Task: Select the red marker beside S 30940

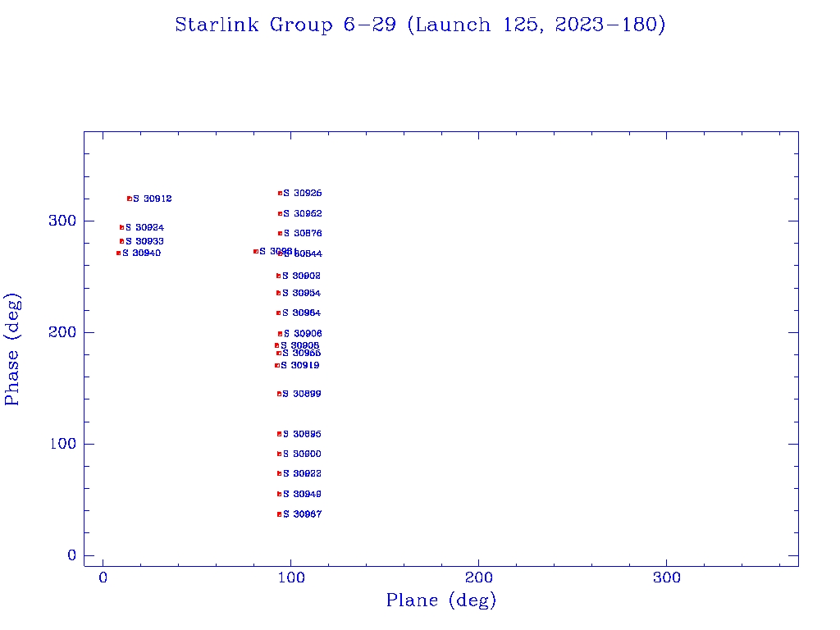Action: [118, 253]
